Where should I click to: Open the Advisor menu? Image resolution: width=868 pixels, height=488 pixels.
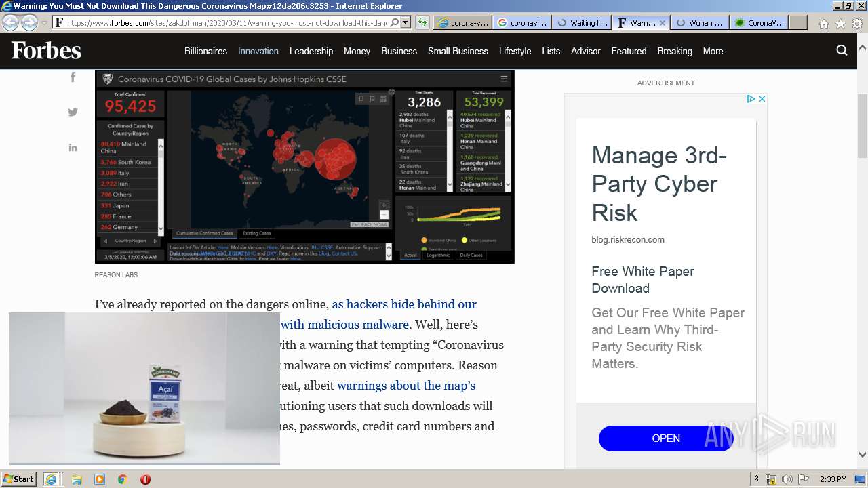[x=586, y=51]
